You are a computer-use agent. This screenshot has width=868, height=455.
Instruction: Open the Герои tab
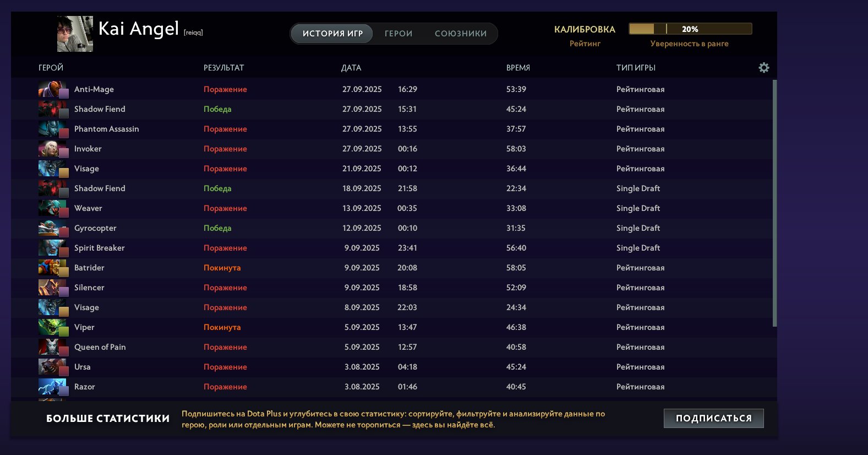coord(398,34)
